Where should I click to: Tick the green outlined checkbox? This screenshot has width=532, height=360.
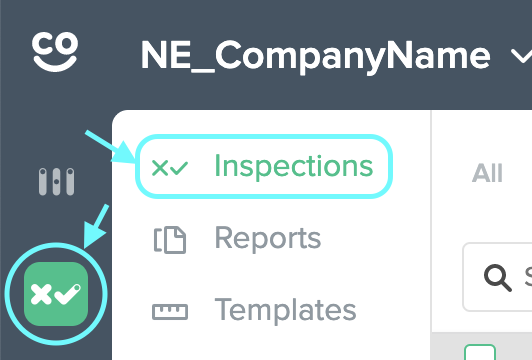click(x=480, y=353)
